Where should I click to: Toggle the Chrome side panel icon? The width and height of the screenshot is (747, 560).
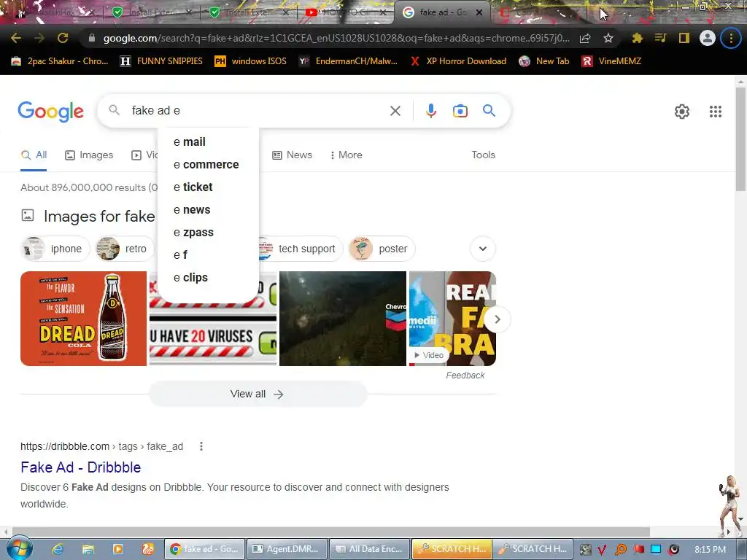pyautogui.click(x=684, y=38)
